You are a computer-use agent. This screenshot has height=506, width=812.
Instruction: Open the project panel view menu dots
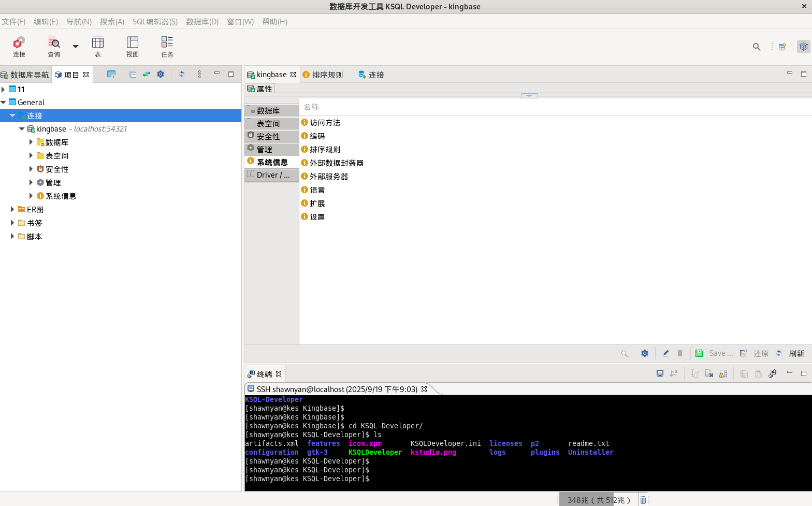tap(199, 74)
